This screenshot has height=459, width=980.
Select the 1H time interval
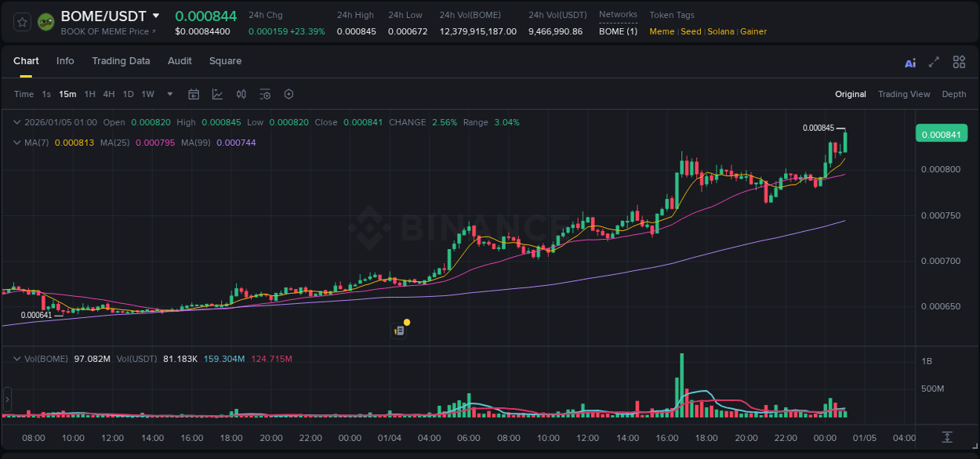[x=90, y=95]
